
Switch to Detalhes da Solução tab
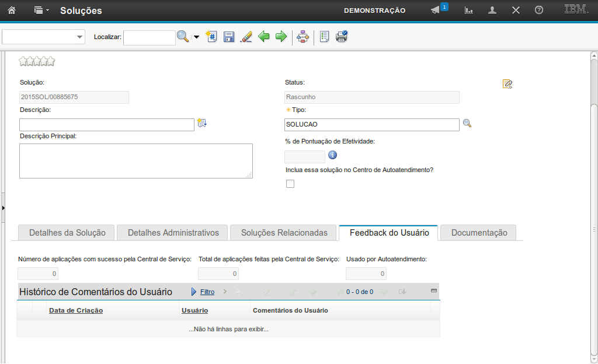pyautogui.click(x=67, y=233)
